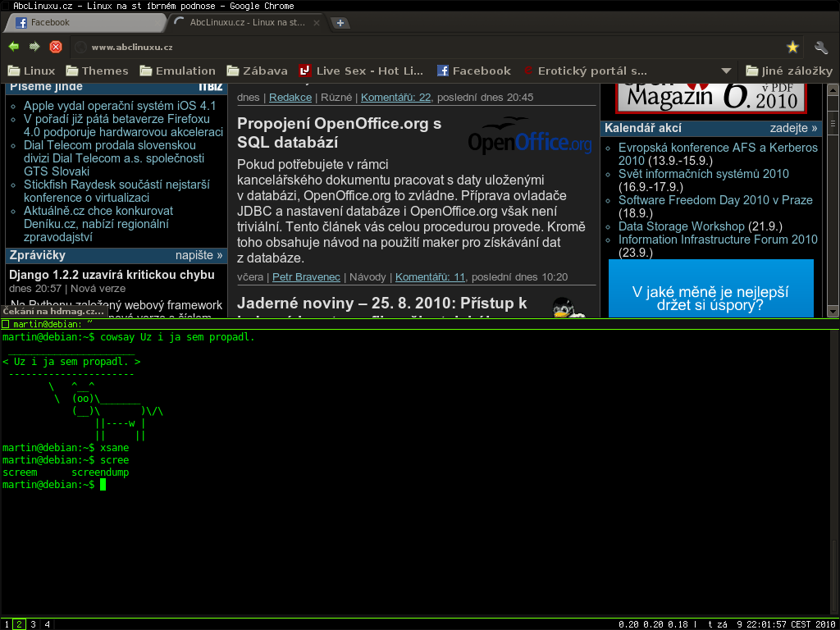The width and height of the screenshot is (840, 630).
Task: Click blue ad about měna and úspory
Action: click(x=711, y=289)
